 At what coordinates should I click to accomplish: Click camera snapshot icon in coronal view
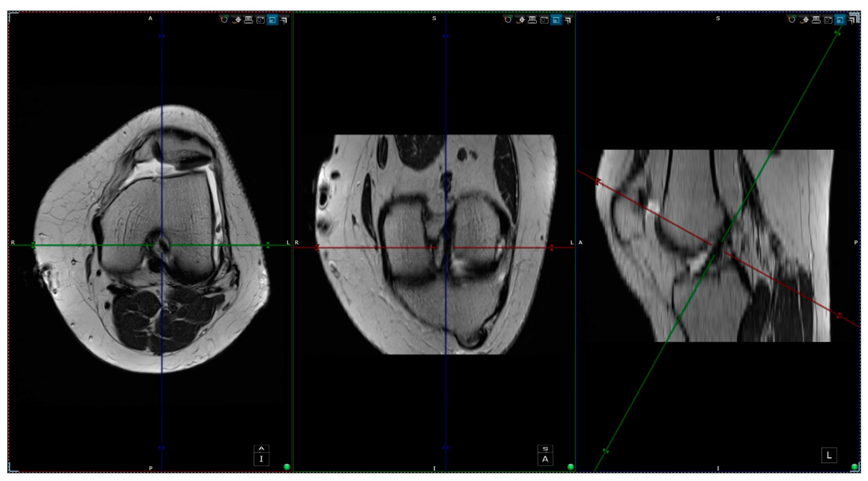(x=544, y=20)
